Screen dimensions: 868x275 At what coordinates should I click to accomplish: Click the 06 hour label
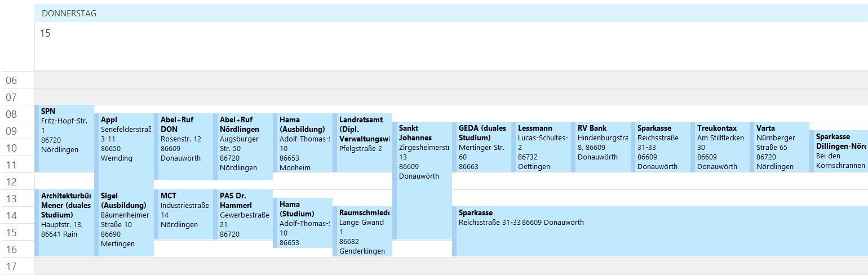[x=11, y=81]
